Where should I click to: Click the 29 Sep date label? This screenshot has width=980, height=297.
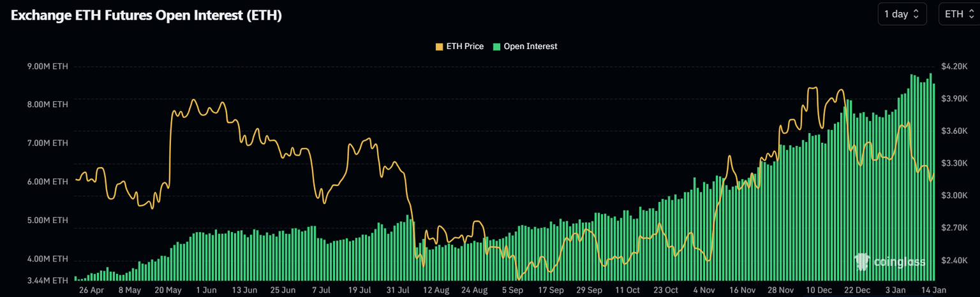pos(589,289)
